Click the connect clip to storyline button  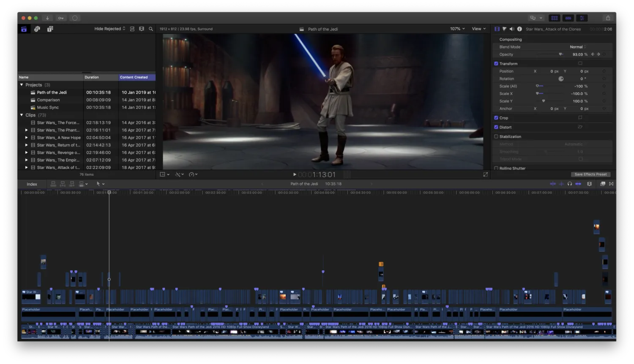tap(53, 184)
